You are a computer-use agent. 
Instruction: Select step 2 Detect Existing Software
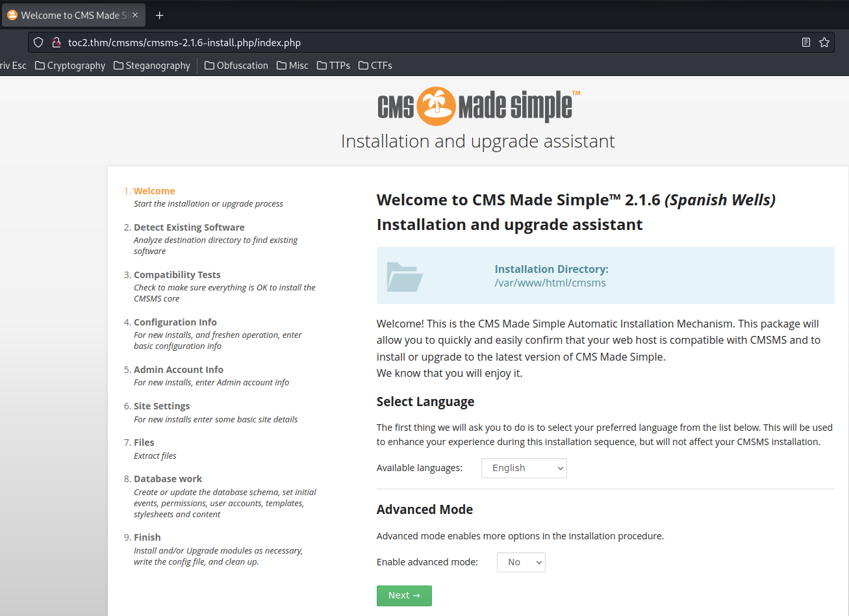click(x=189, y=227)
